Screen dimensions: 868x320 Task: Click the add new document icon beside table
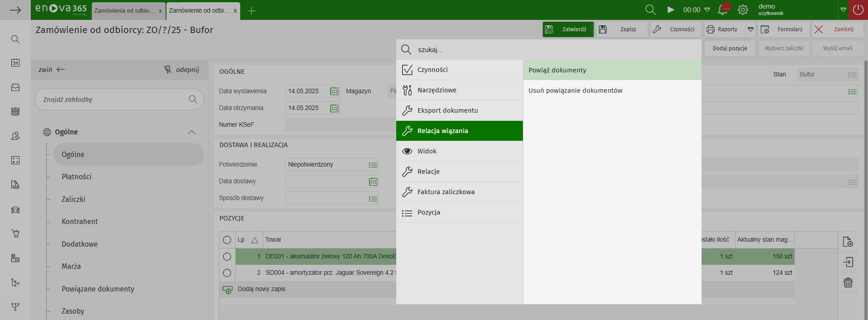(848, 242)
